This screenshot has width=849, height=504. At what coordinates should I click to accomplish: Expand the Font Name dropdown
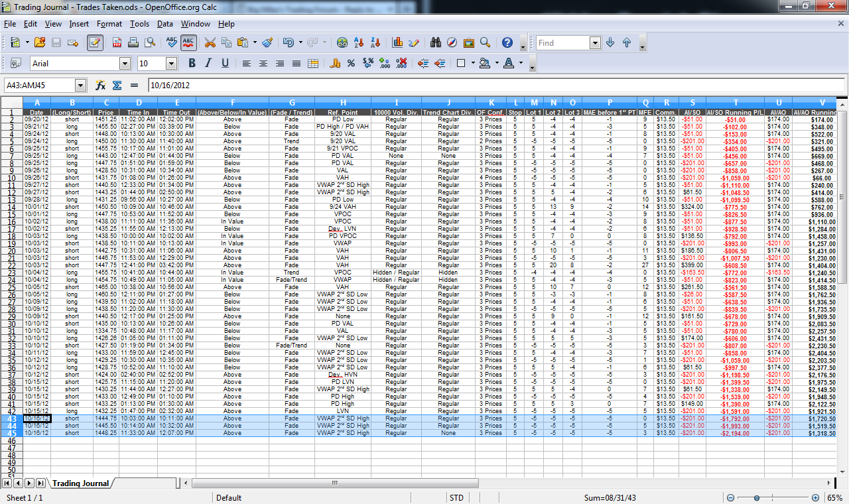coord(125,64)
